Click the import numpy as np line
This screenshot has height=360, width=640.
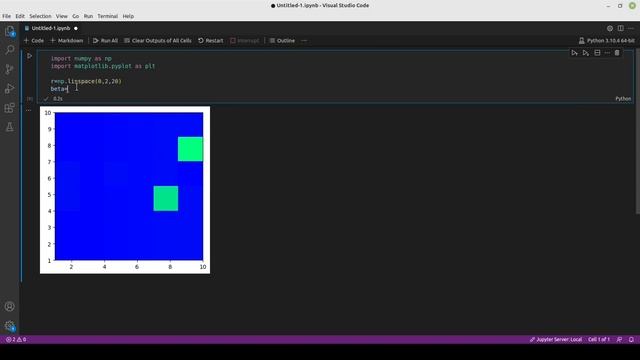pyautogui.click(x=81, y=58)
